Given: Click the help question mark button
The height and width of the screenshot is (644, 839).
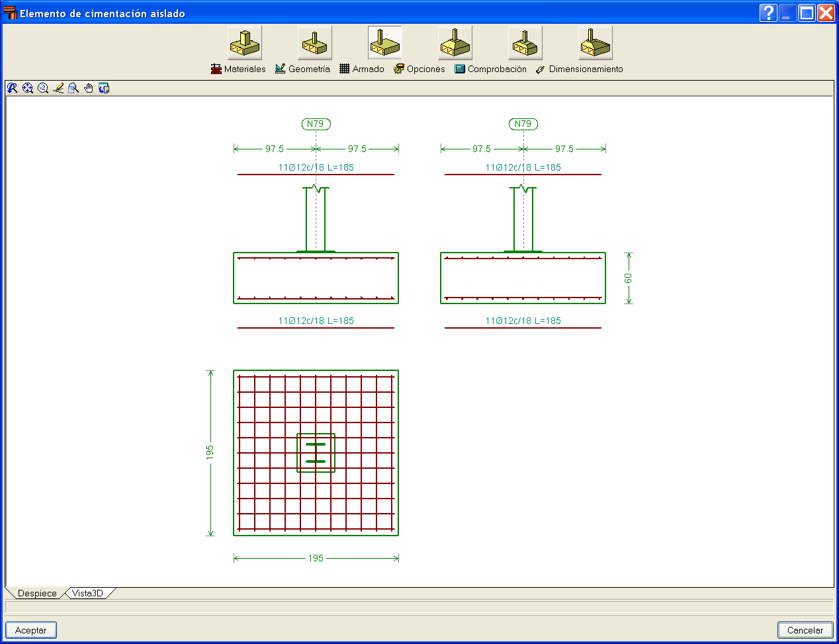Looking at the screenshot, I should (768, 13).
